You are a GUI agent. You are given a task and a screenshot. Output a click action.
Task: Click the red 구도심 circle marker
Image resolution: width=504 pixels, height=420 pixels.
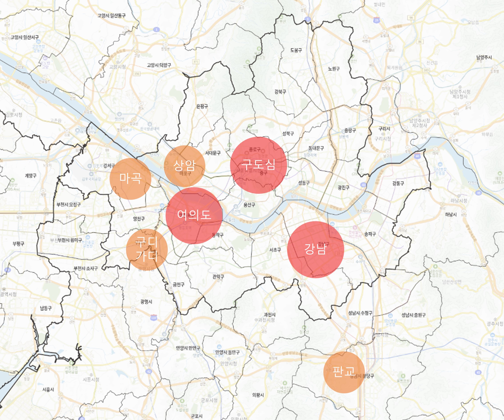click(x=258, y=165)
